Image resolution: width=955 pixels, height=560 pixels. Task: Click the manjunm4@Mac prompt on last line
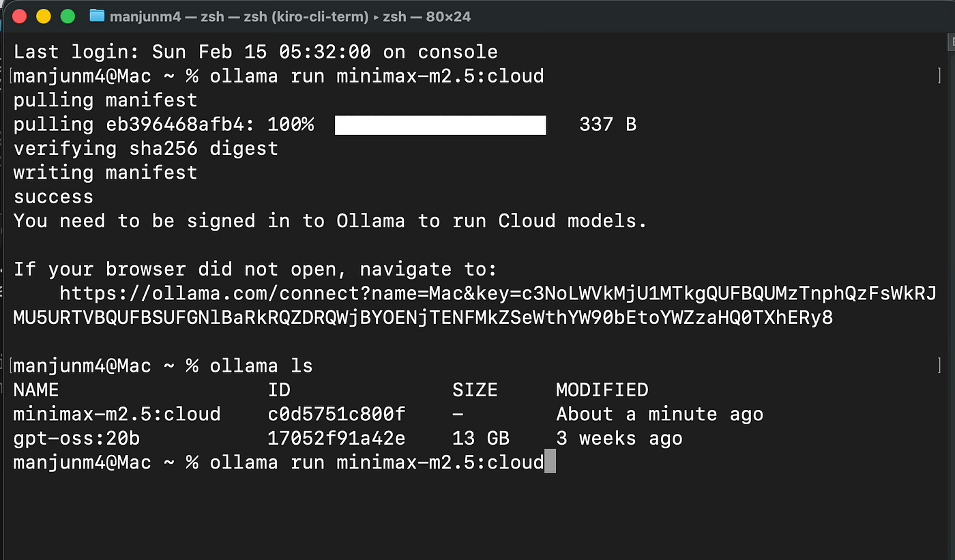[82, 462]
